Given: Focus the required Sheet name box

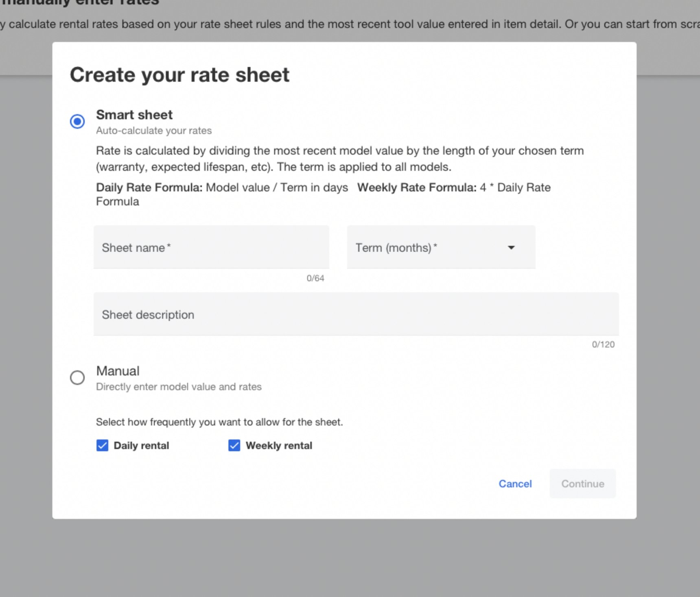Looking at the screenshot, I should 211,247.
